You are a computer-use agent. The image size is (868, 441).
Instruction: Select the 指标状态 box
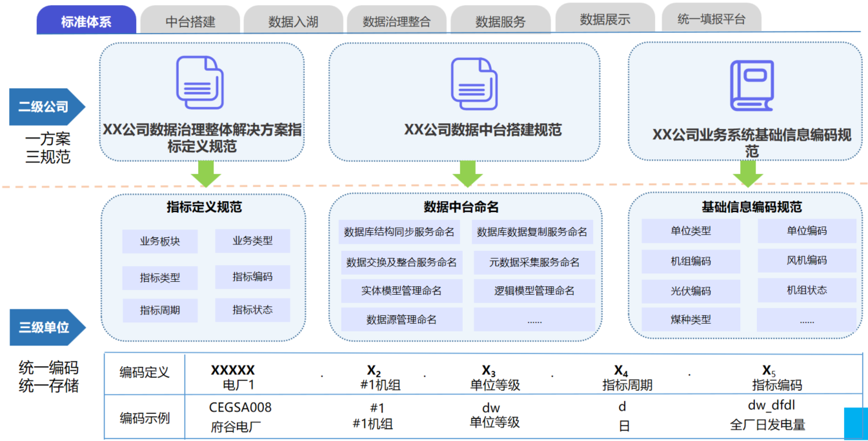point(252,309)
